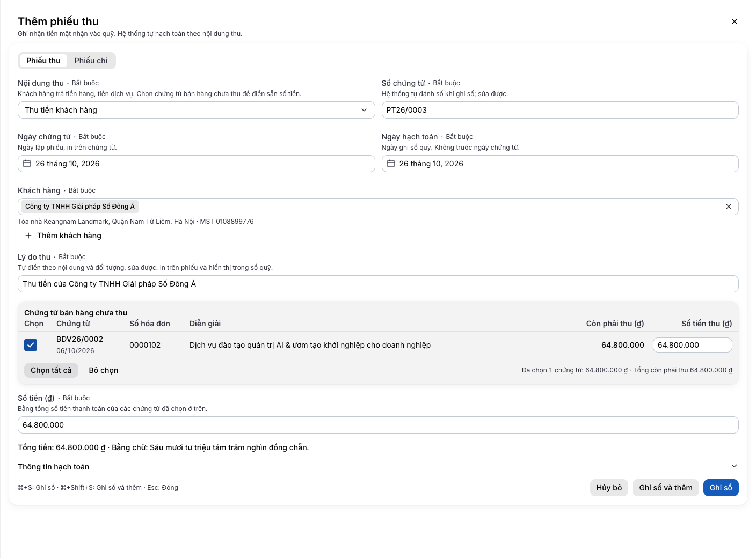Screen dimensions: 756x558
Task: Close the Thêm phiếu thu dialog
Action: (734, 21)
